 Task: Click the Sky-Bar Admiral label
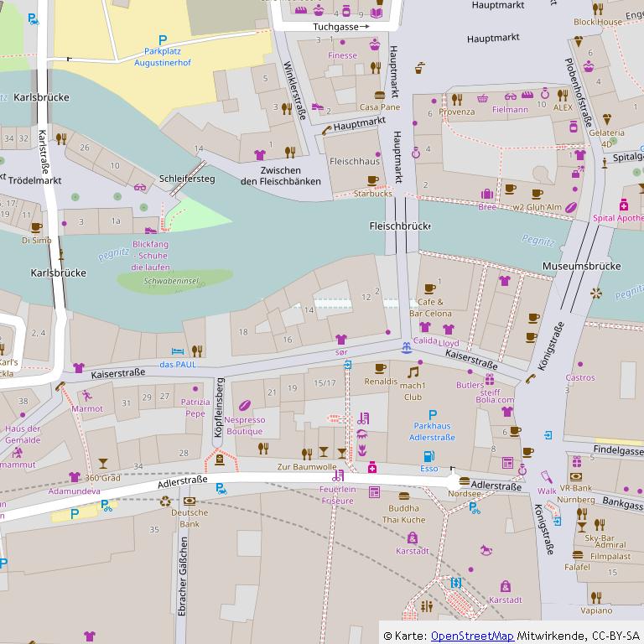605,542
